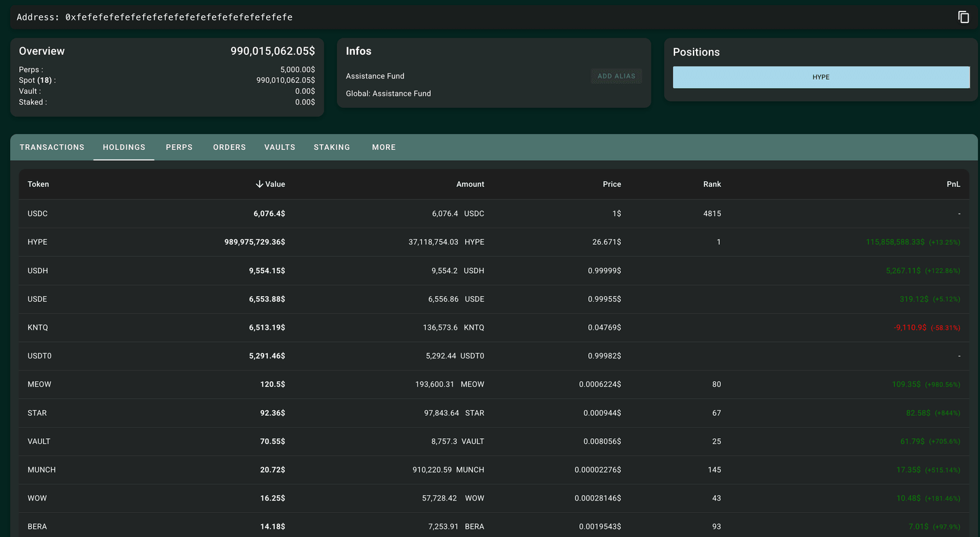Open the USDC token entry
980x537 pixels.
click(x=38, y=214)
